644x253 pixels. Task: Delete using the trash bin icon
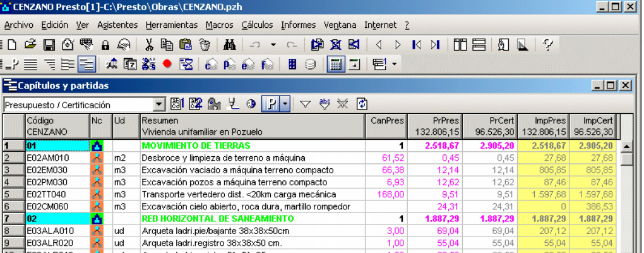tap(205, 44)
